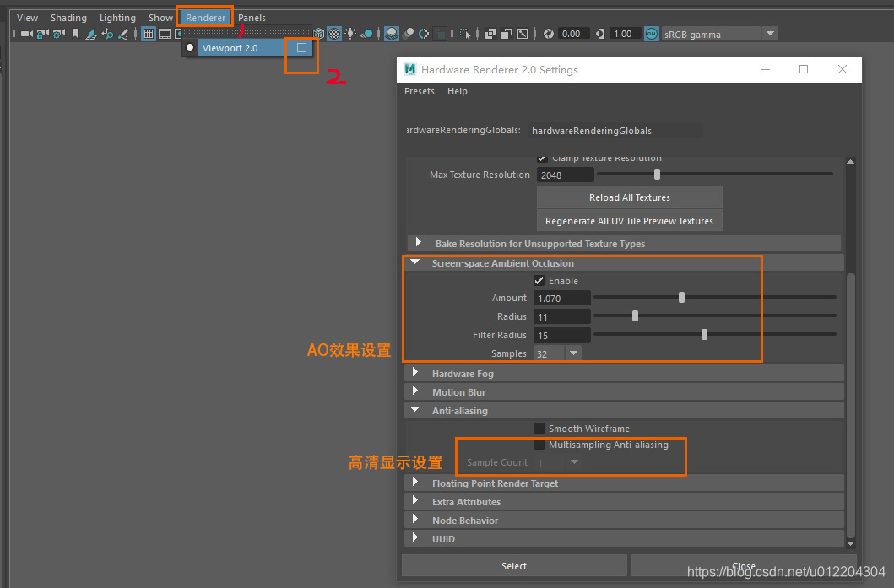Toggle the Motion Blur toolbar icon
This screenshot has height=588, width=894.
pos(409,35)
